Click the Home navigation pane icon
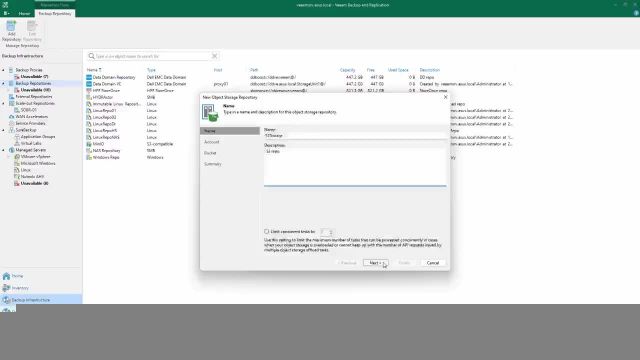The image size is (640, 360). (x=6, y=276)
